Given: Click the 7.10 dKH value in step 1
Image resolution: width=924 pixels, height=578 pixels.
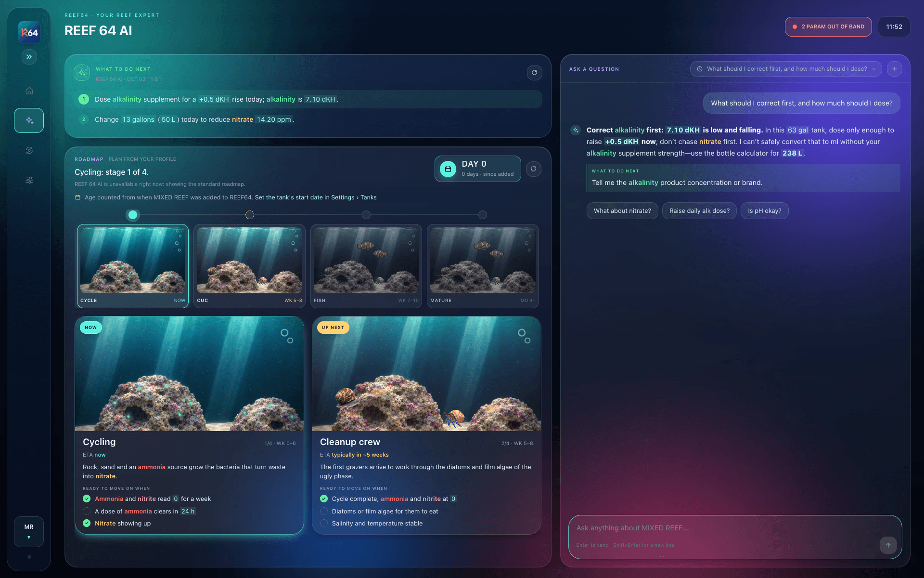Looking at the screenshot, I should 321,99.
